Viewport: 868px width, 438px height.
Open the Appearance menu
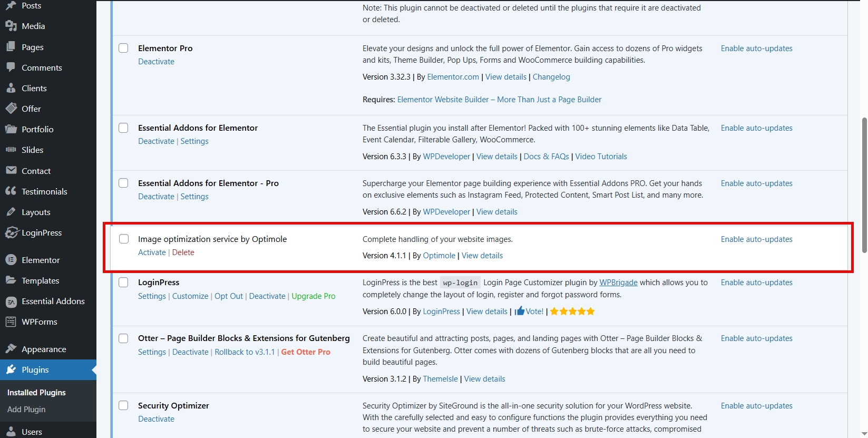(x=44, y=349)
